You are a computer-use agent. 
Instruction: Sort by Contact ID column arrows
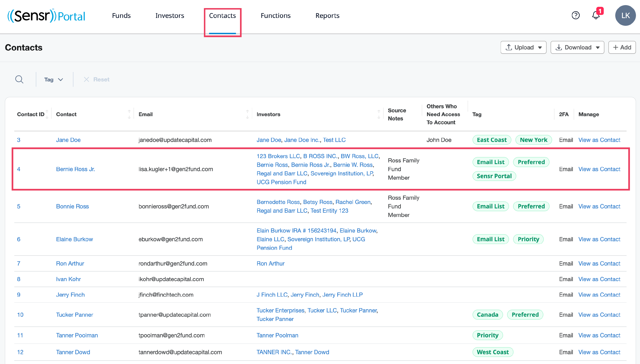pyautogui.click(x=47, y=114)
